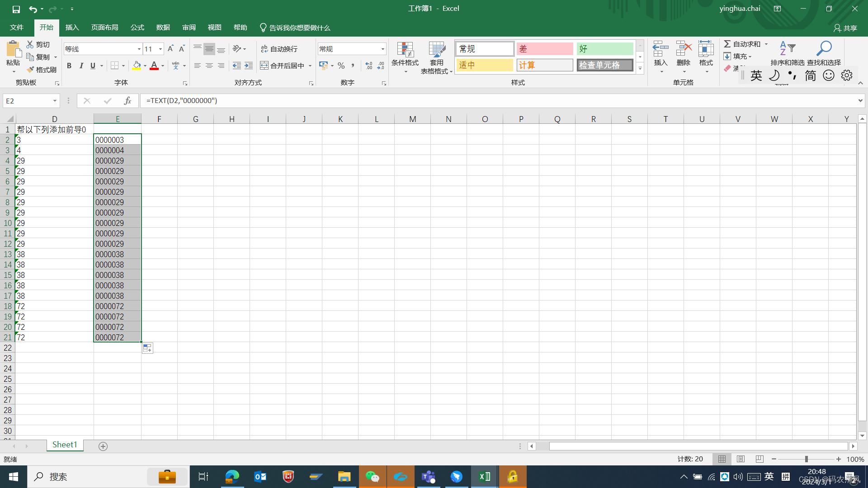Open the Name Box dropdown arrow
868x488 pixels.
(x=55, y=101)
